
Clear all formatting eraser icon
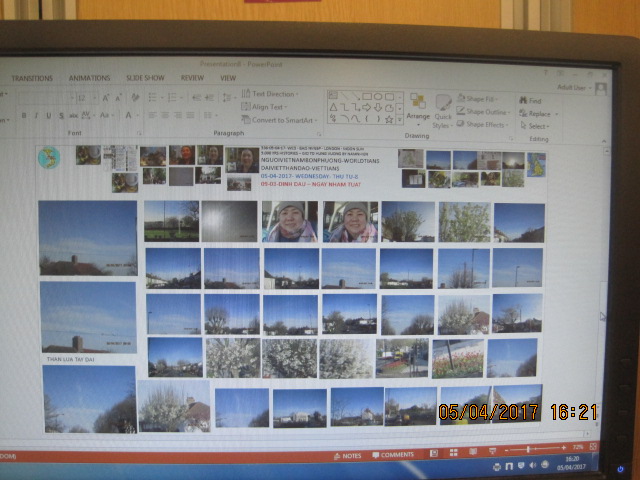pyautogui.click(x=135, y=98)
